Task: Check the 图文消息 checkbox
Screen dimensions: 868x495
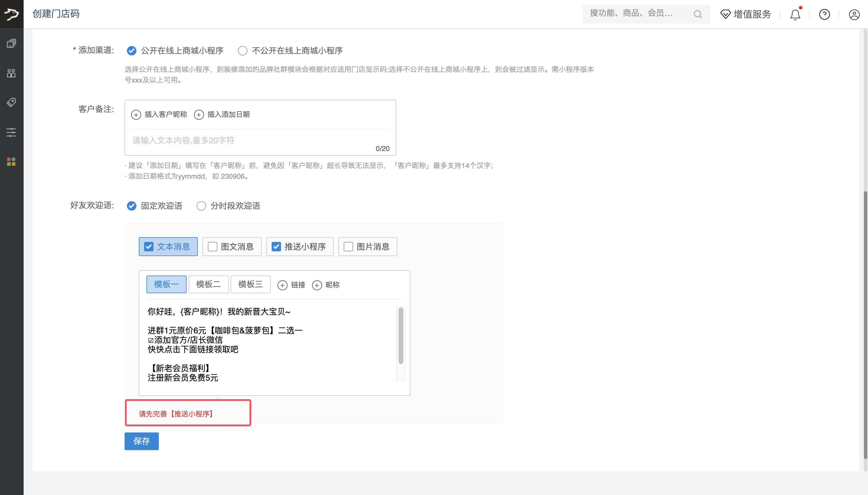Action: tap(212, 247)
